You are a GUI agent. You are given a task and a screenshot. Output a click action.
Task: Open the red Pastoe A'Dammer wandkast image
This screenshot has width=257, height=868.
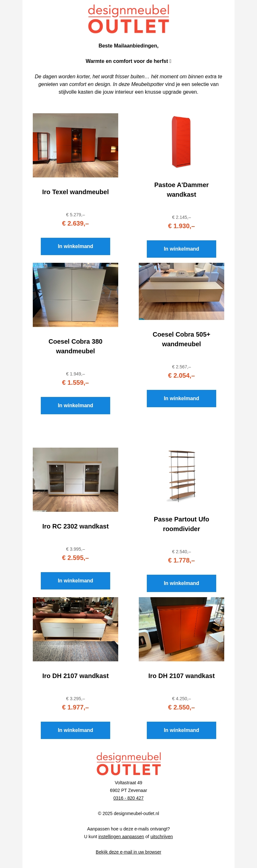click(181, 142)
